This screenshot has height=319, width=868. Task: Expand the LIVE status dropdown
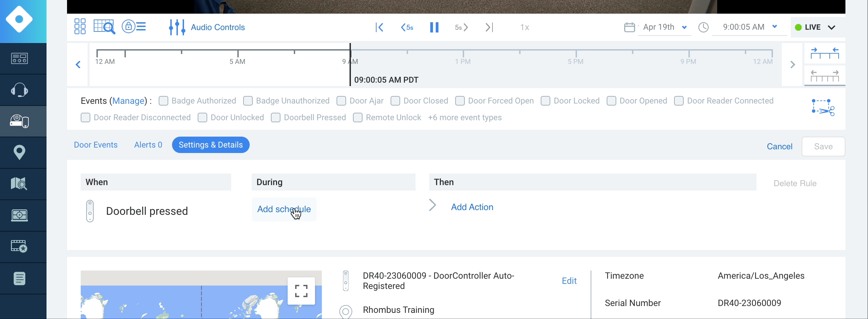pyautogui.click(x=816, y=27)
